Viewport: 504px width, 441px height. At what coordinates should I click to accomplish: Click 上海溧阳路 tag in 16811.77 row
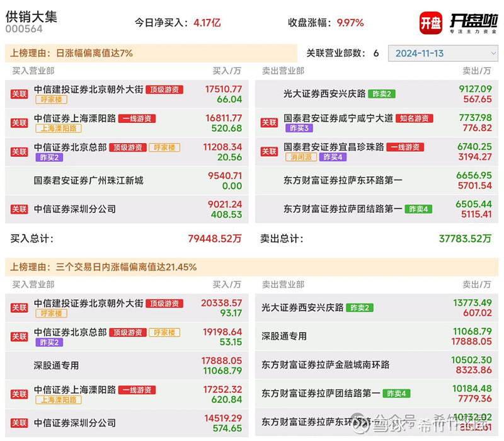pyautogui.click(x=59, y=129)
